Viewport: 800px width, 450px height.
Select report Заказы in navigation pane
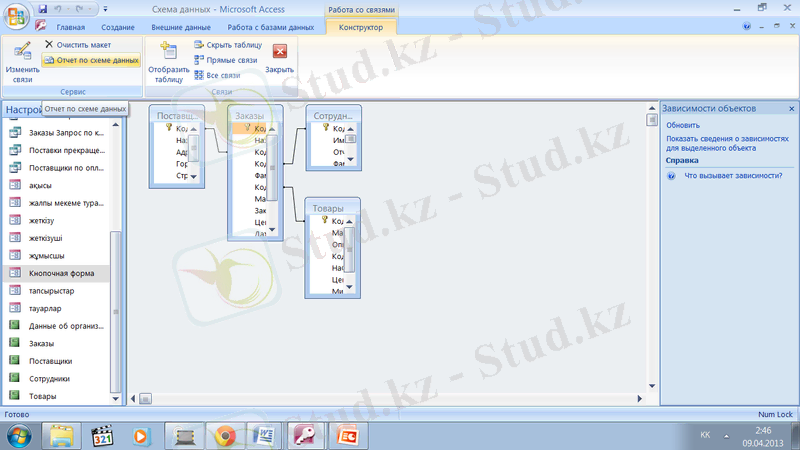[x=57, y=344]
